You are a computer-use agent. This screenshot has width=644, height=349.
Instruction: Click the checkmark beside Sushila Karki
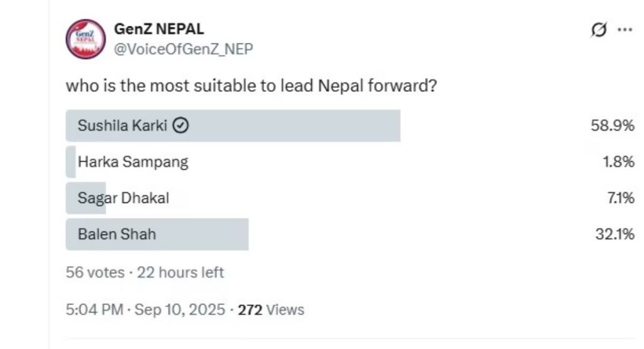pos(180,126)
